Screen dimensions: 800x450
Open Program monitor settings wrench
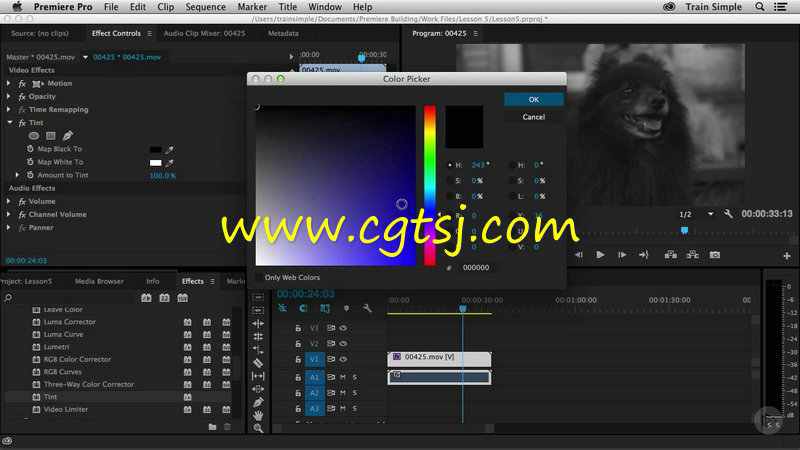[728, 214]
